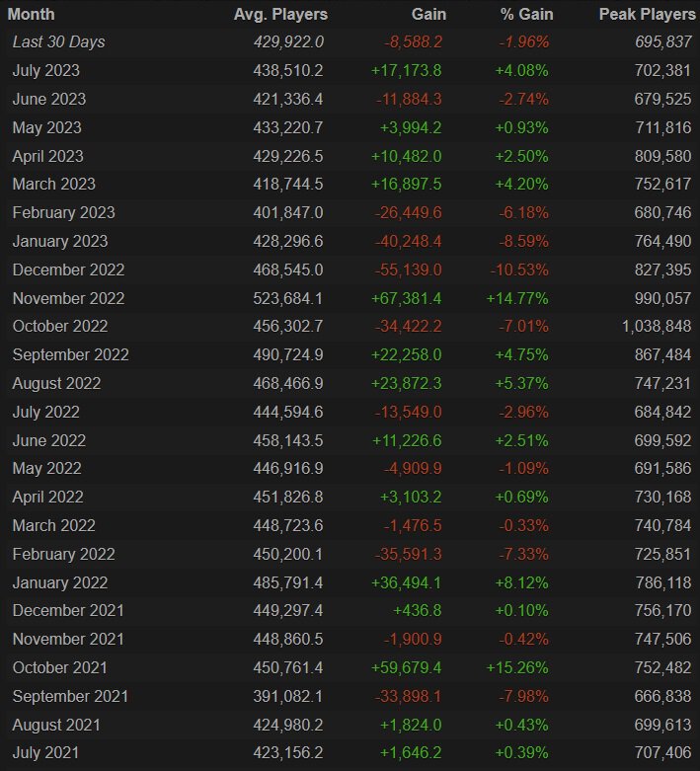Click average players value 438,510.2
Viewport: 700px width, 771px height.
click(288, 71)
